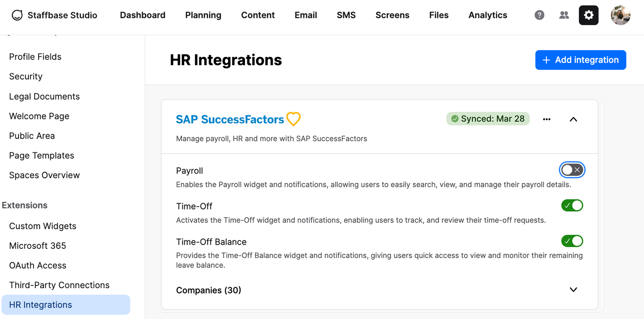Image resolution: width=644 pixels, height=319 pixels.
Task: Collapse the SAP SuccessFactors card
Action: pyautogui.click(x=573, y=120)
